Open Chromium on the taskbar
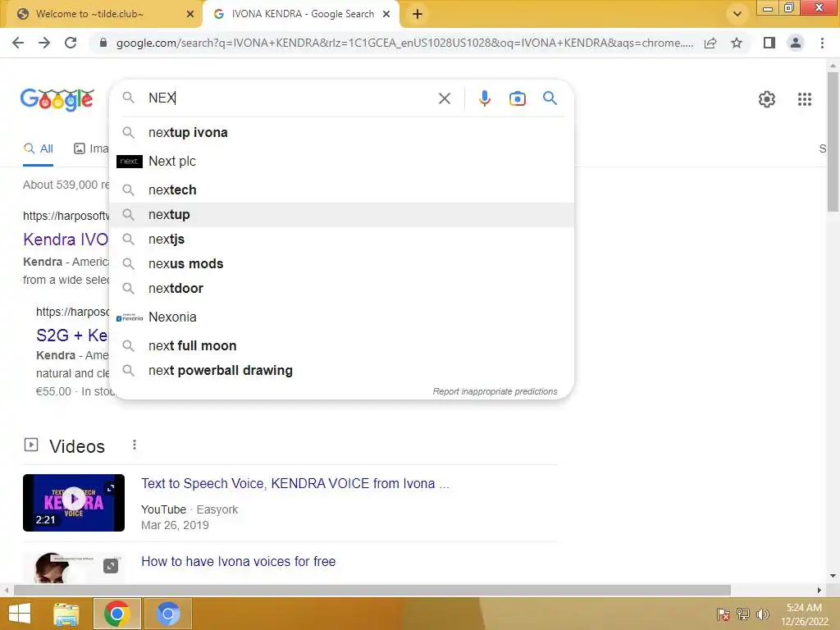Screen dimensions: 840x630 [x=167, y=614]
